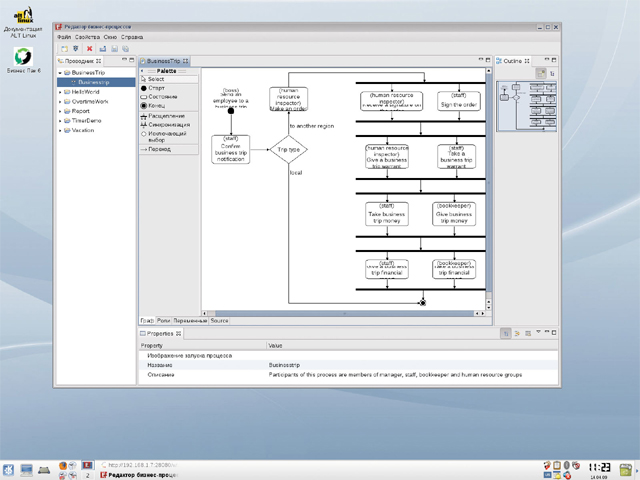Click the third Properties panel toolbar icon

pyautogui.click(x=528, y=333)
